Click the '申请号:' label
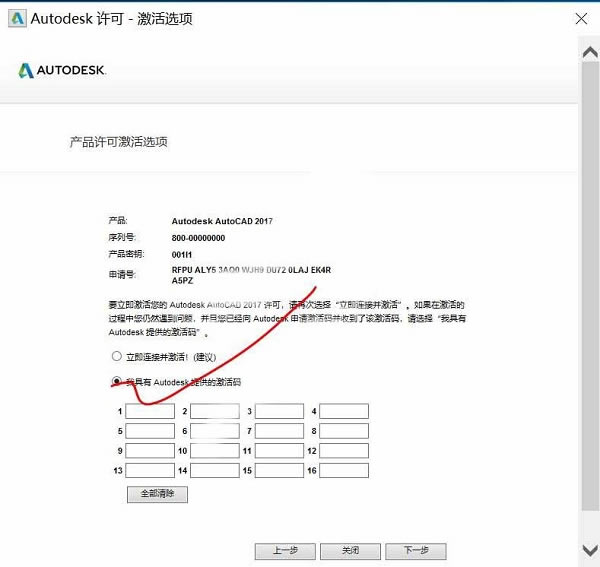 [x=122, y=274]
